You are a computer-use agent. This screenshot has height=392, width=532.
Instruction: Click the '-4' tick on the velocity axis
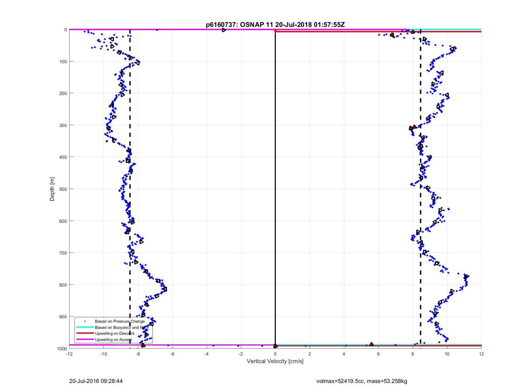point(207,354)
